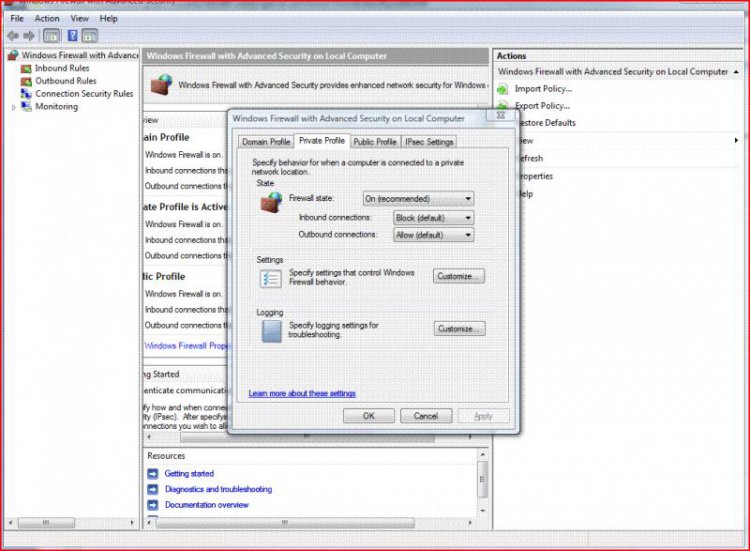Image resolution: width=750 pixels, height=551 pixels.
Task: Collapse the Actions section header arrow
Action: [x=736, y=72]
